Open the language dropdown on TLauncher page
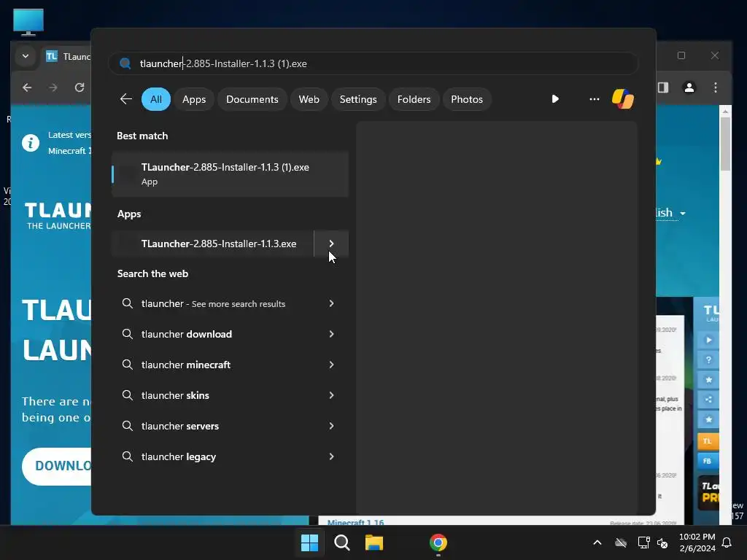The height and width of the screenshot is (560, 747). pyautogui.click(x=671, y=213)
